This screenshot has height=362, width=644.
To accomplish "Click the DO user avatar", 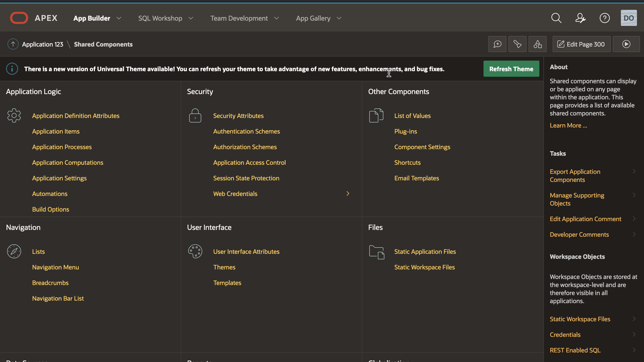I will point(629,18).
